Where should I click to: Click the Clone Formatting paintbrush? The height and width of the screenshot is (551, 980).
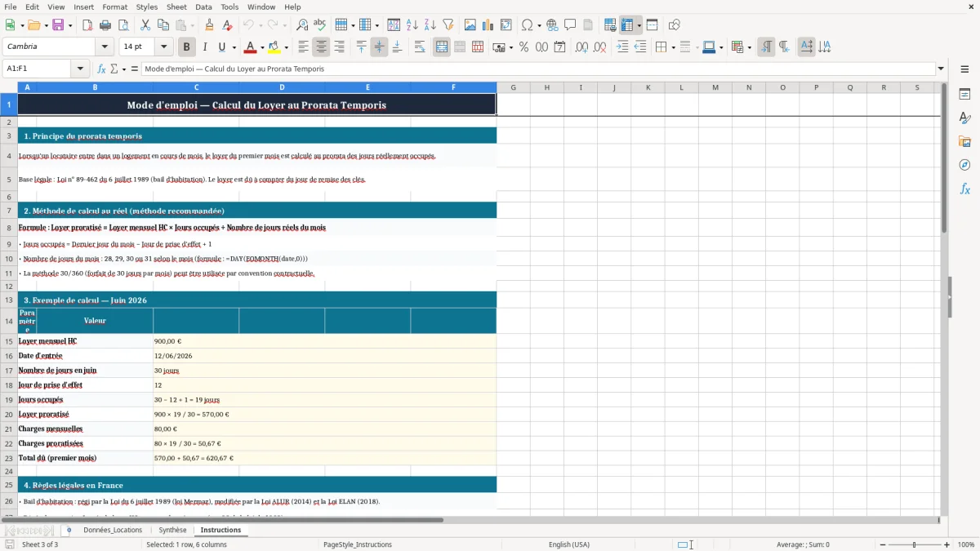[x=210, y=25]
